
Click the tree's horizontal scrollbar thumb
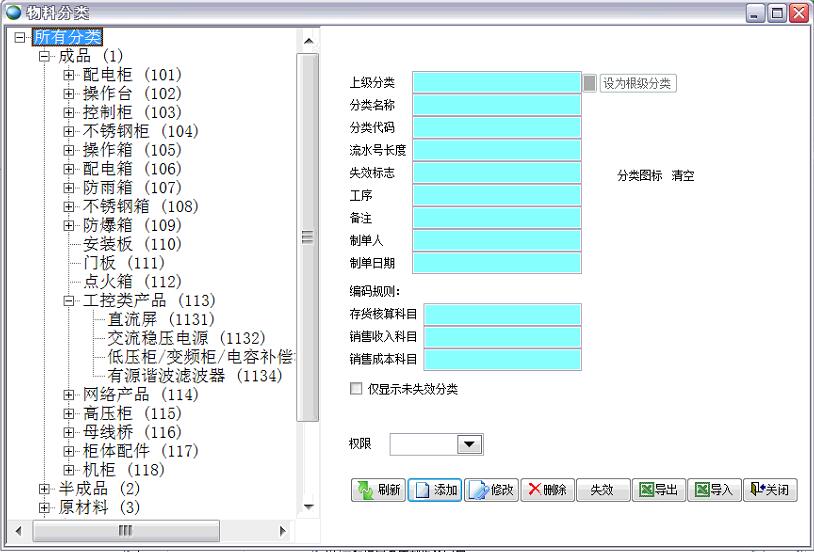[x=125, y=530]
